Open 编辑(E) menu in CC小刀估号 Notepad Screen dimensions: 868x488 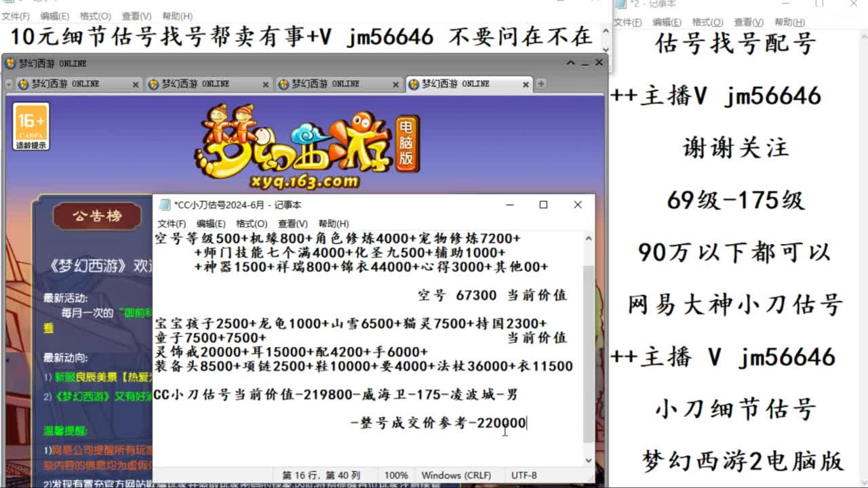tap(211, 224)
